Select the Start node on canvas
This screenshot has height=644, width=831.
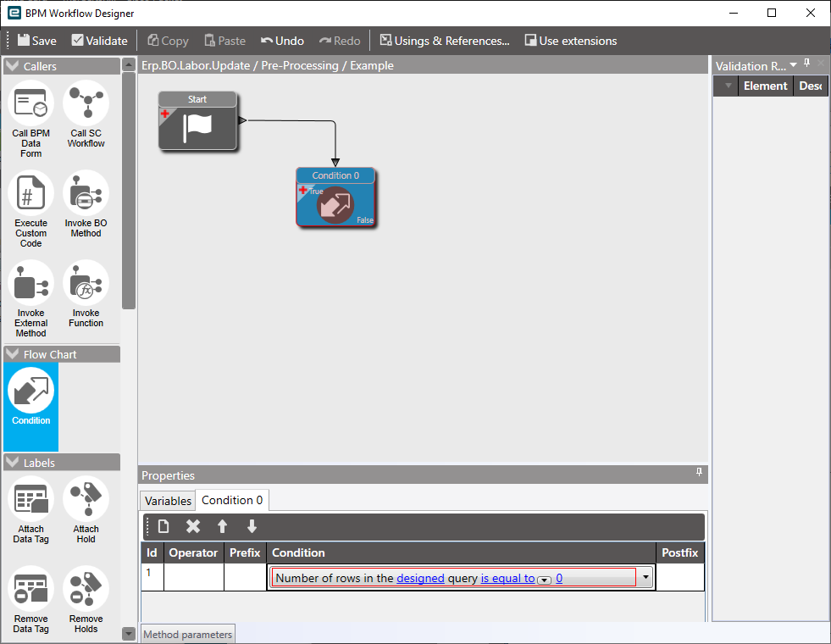coord(197,121)
